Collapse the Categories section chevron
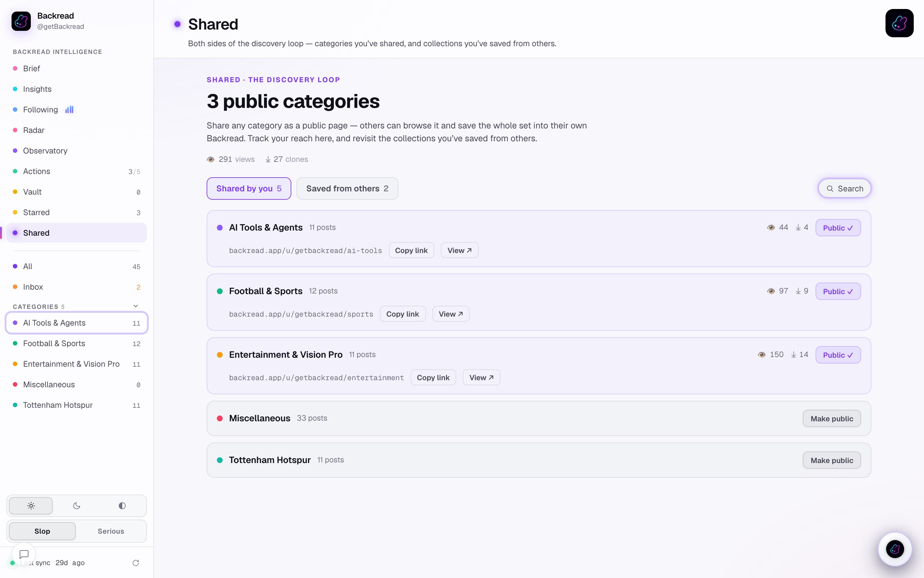Viewport: 924px width, 578px height. coord(135,306)
